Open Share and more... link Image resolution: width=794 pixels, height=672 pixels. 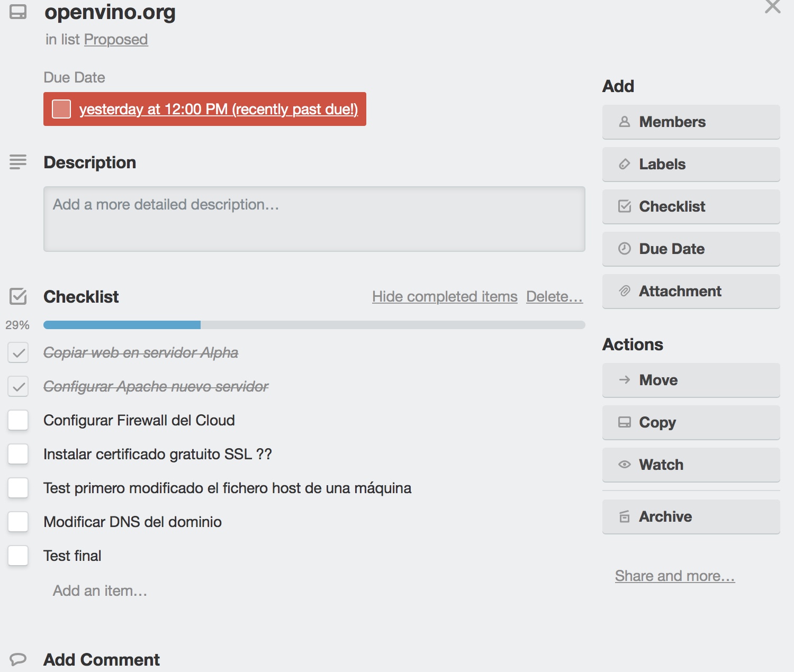675,576
